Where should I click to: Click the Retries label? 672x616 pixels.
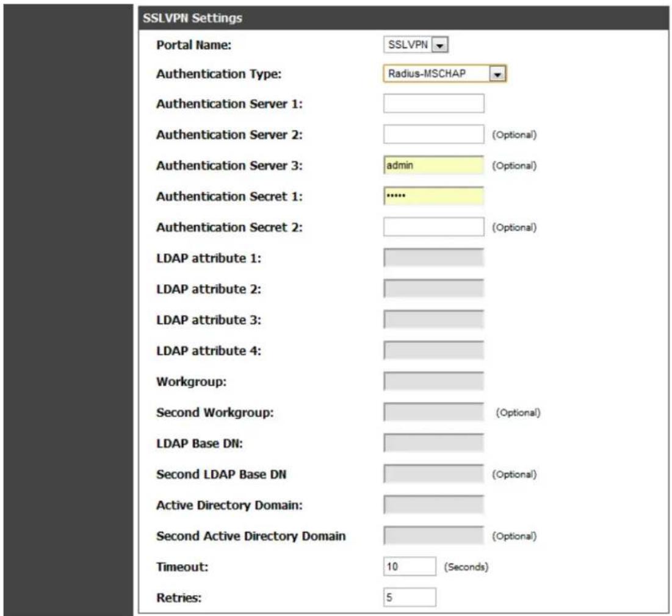[x=179, y=598]
